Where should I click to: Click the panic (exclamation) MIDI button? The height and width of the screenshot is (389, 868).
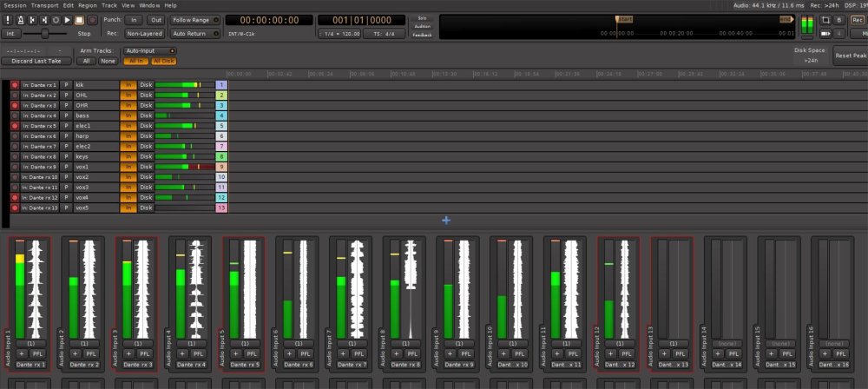click(8, 20)
